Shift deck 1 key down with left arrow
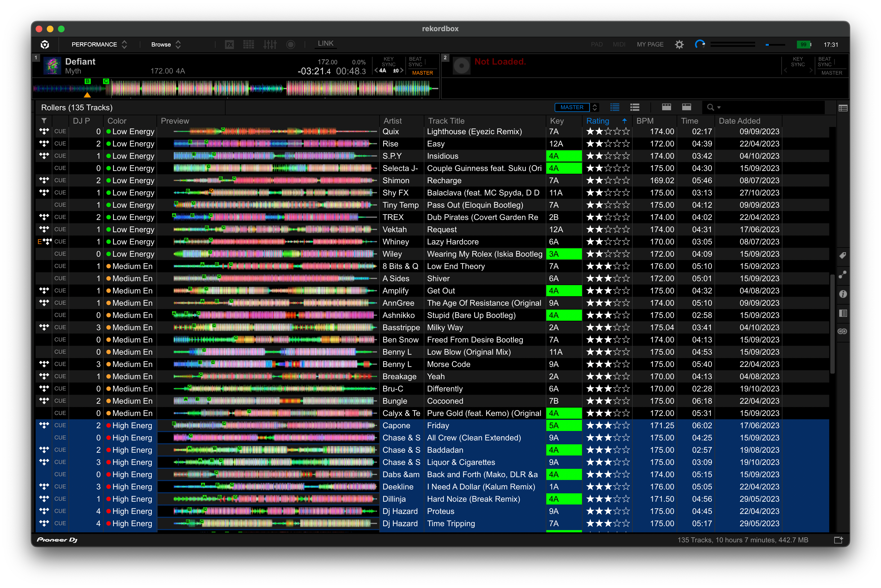The height and width of the screenshot is (588, 881). (376, 70)
